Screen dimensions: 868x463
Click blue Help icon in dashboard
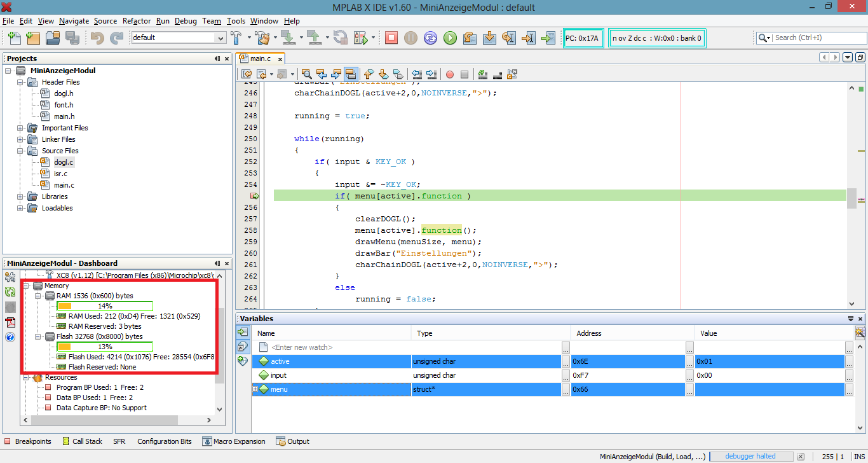(x=10, y=337)
